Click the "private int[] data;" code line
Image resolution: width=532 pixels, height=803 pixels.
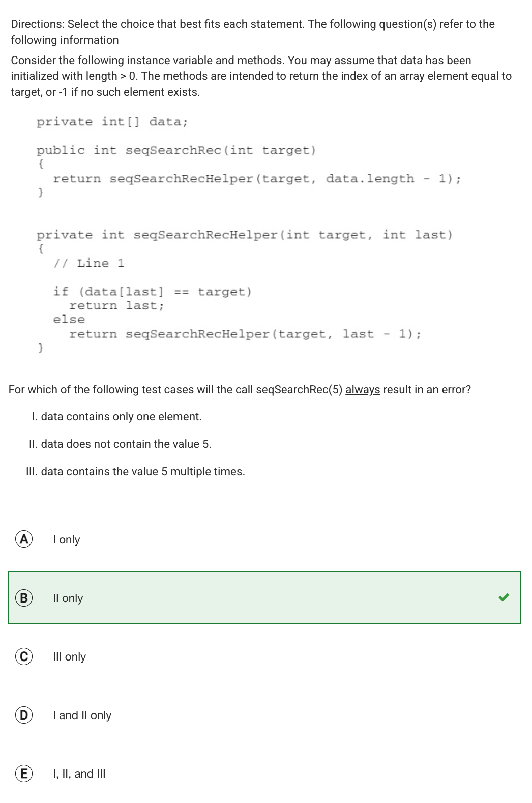tap(112, 122)
